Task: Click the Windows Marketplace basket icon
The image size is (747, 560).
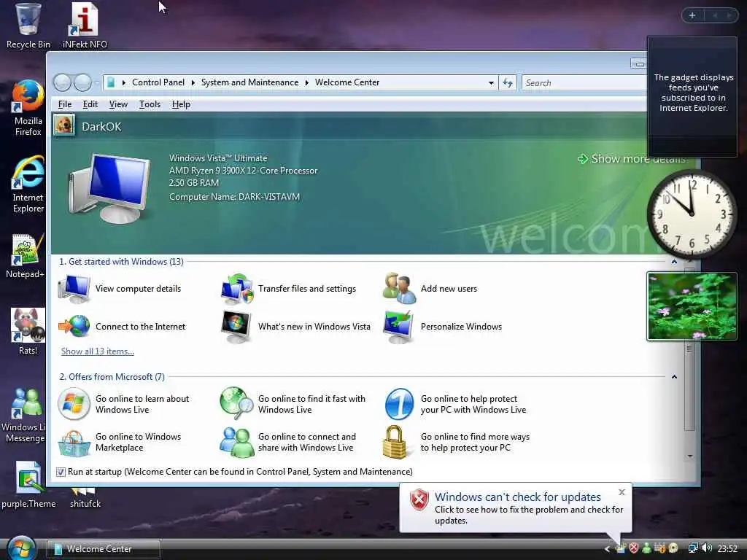Action: (74, 443)
